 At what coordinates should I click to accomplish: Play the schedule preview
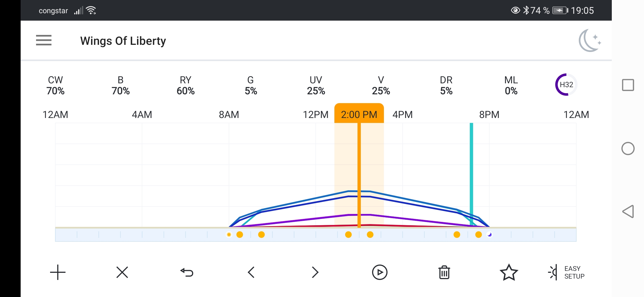[380, 272]
